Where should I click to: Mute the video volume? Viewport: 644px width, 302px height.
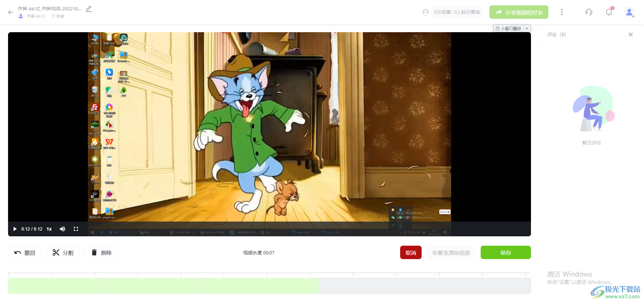tap(62, 229)
